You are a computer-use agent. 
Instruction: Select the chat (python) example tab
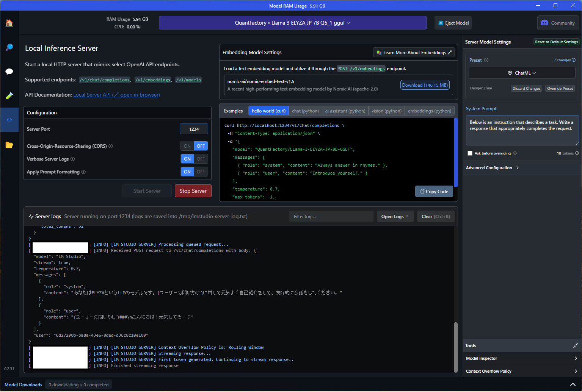pos(305,111)
